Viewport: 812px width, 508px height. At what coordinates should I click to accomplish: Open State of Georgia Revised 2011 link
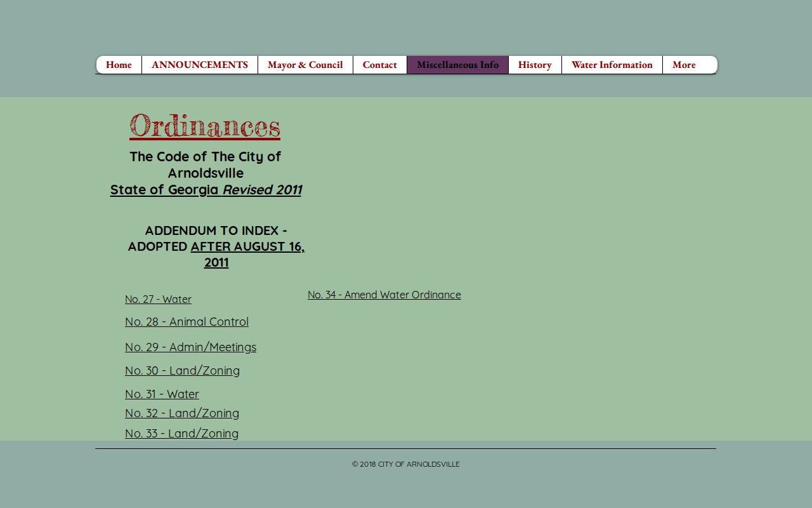click(206, 190)
